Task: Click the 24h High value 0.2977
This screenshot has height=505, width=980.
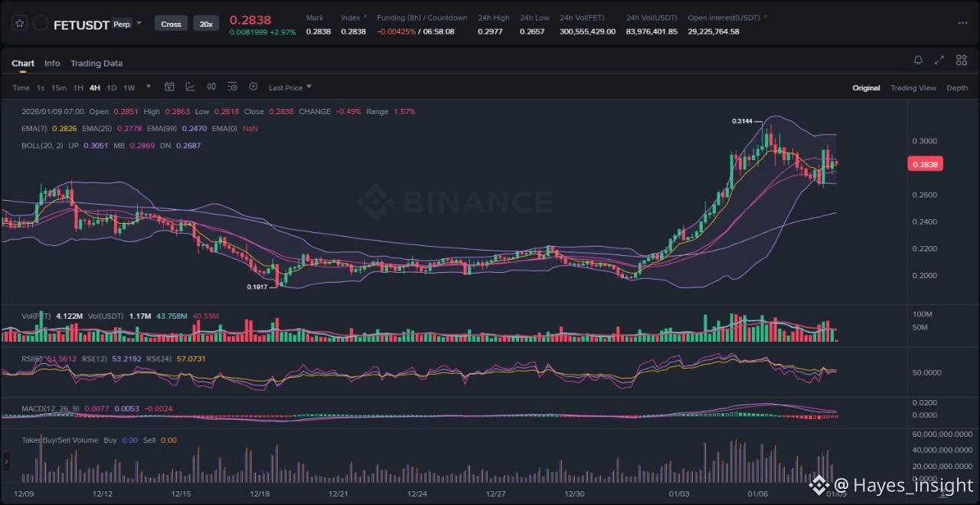Action: [490, 31]
